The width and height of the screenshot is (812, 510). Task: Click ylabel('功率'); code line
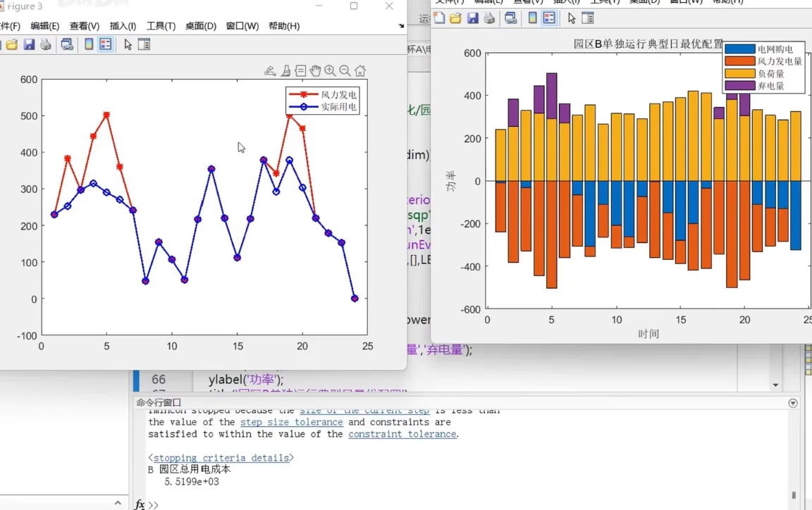click(246, 380)
